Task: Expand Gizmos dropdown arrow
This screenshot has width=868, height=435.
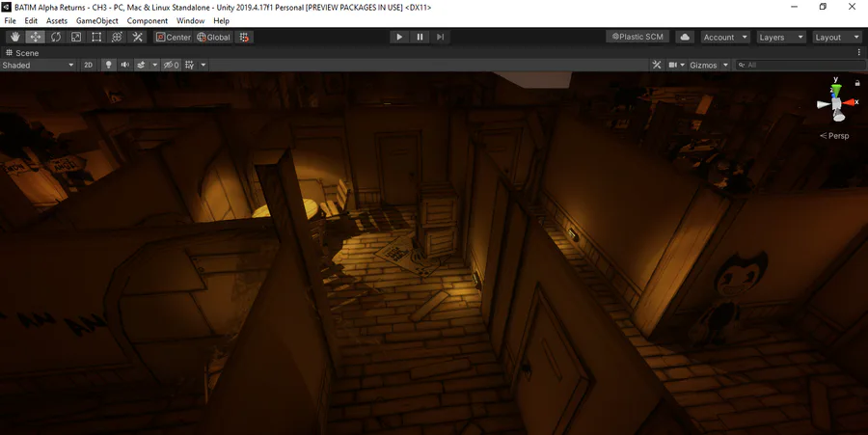Action: click(x=725, y=65)
